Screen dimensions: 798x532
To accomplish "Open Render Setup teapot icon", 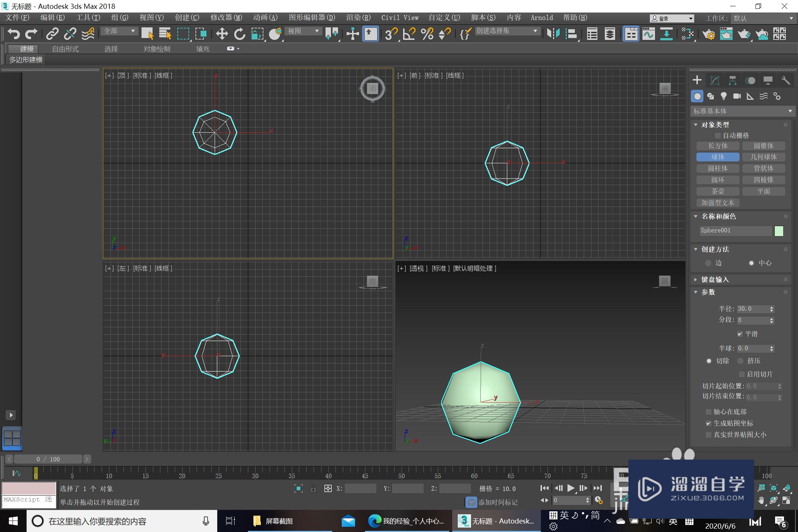I will 709,34.
